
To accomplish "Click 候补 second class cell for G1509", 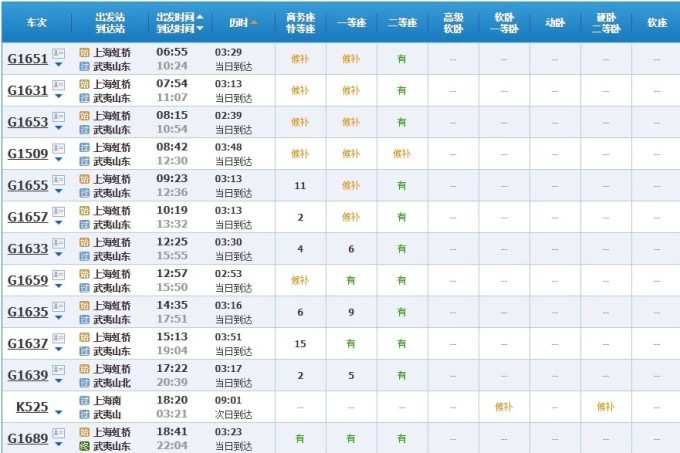I will (x=402, y=153).
